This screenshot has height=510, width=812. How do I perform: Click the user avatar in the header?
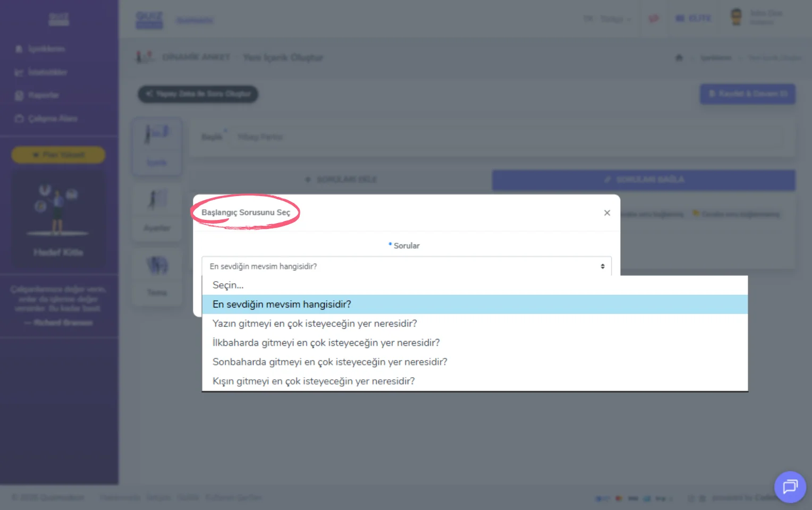click(x=736, y=18)
